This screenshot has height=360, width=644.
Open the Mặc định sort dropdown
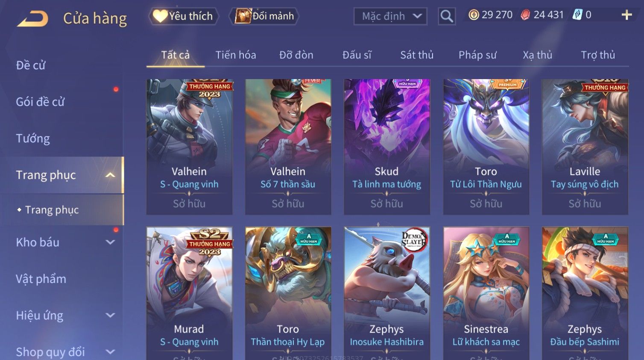[390, 16]
